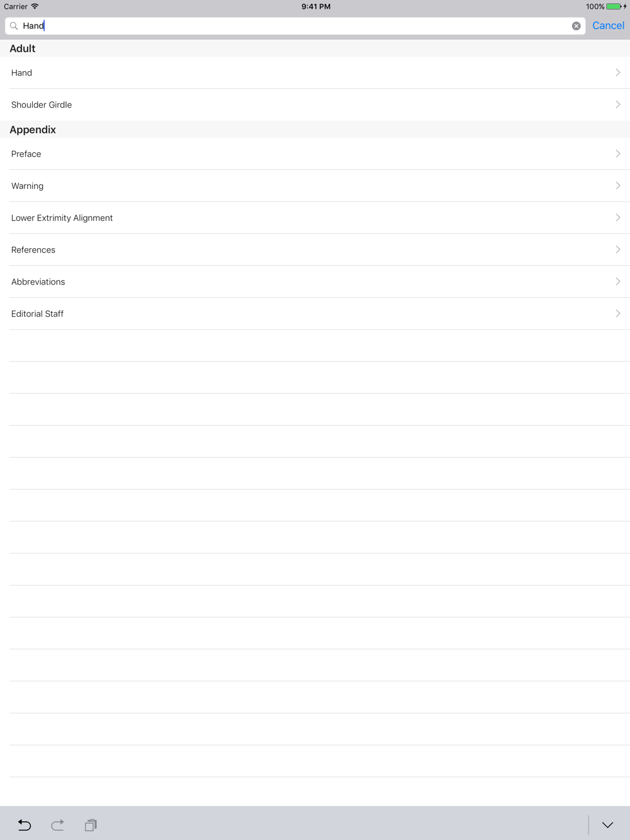
Task: Open the chevron next to Hand
Action: pos(618,72)
